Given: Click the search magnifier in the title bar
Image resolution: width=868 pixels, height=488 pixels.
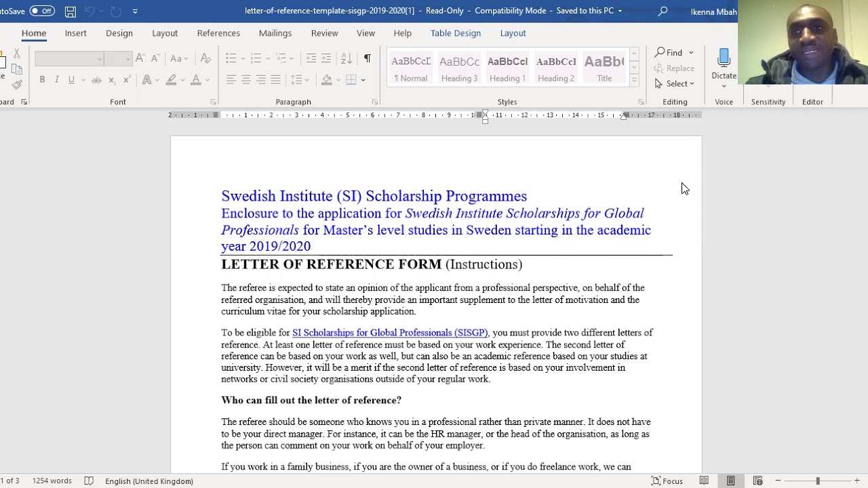Looking at the screenshot, I should pos(663,11).
